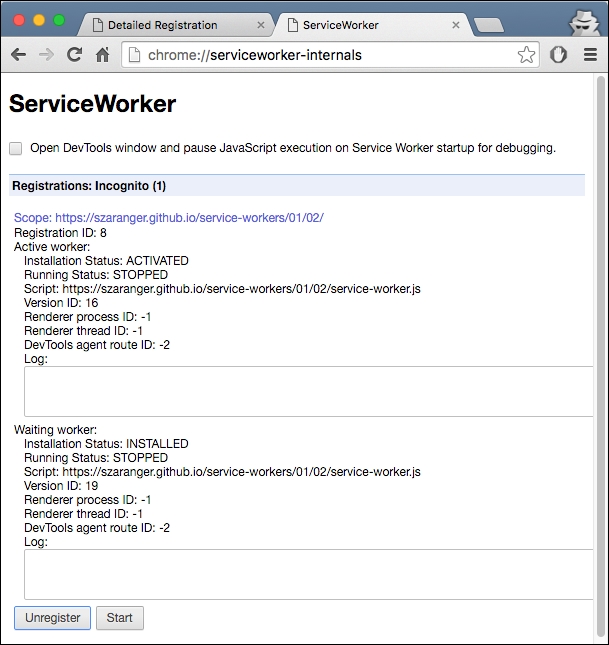The width and height of the screenshot is (609, 645).
Task: Open the Chrome hamburger menu
Action: (590, 55)
